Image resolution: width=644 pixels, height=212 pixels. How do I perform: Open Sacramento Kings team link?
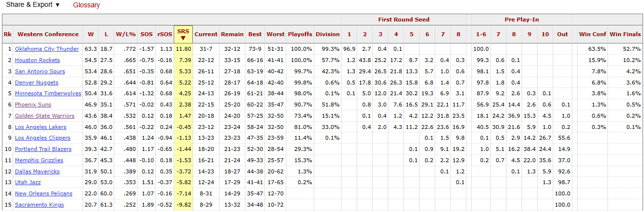coord(39,205)
